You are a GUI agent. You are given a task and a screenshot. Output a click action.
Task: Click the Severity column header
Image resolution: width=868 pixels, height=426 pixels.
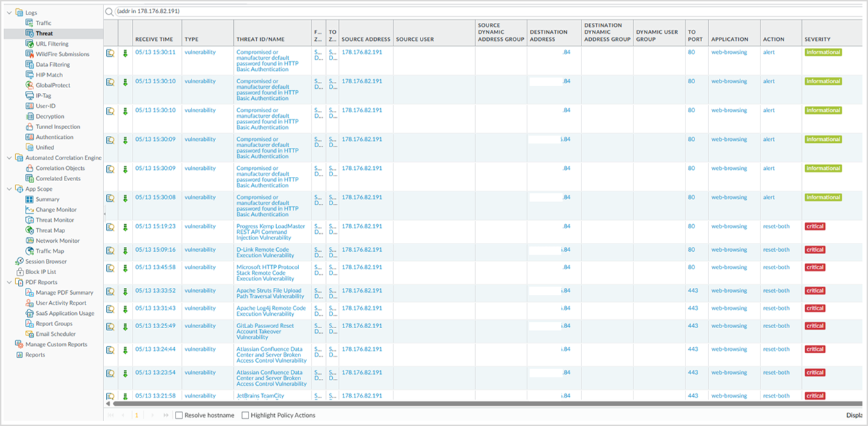click(x=817, y=40)
